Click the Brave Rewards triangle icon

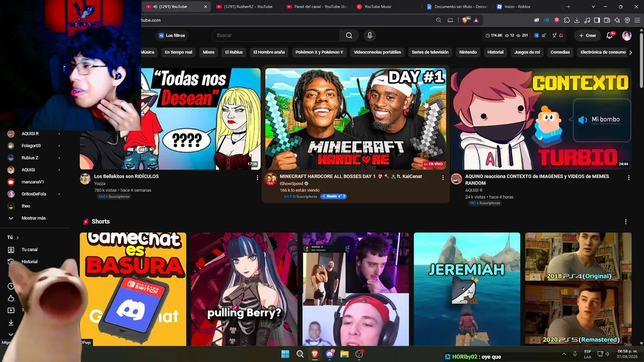click(476, 20)
